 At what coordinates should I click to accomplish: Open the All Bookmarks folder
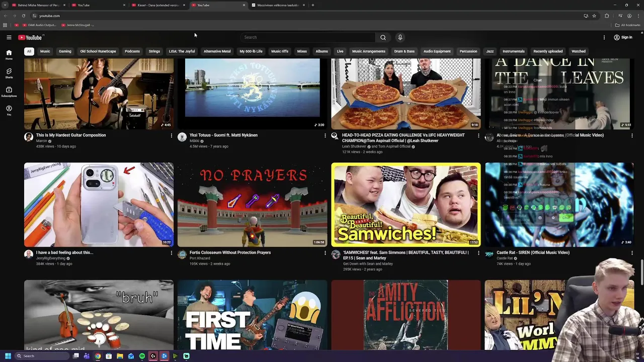(627, 25)
